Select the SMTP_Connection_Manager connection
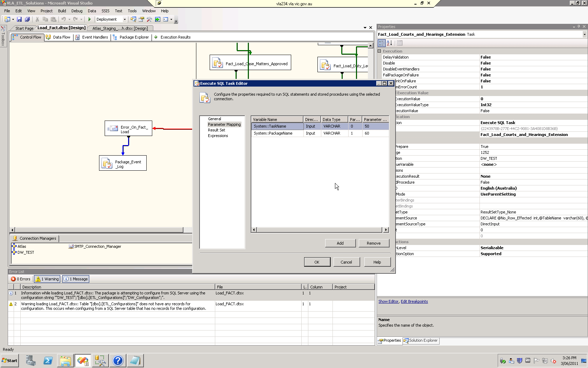 (95, 246)
